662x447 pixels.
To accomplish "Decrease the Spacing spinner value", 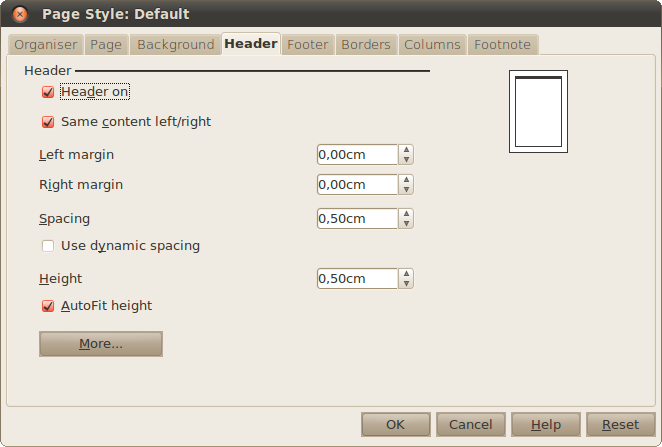I will tap(406, 223).
